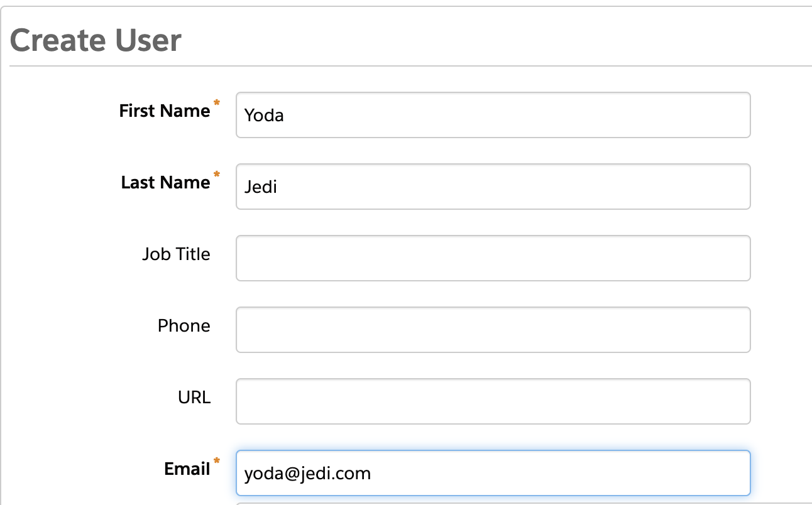Click the required asterisk beside First Name
Viewport: 812px width, 505px height.
217,103
